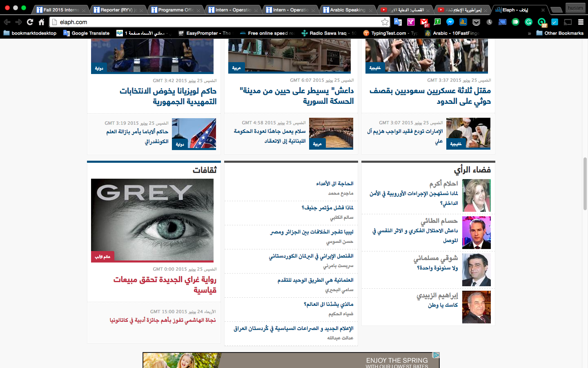Open the bookmarktodesktop bookmarks folder

30,33
